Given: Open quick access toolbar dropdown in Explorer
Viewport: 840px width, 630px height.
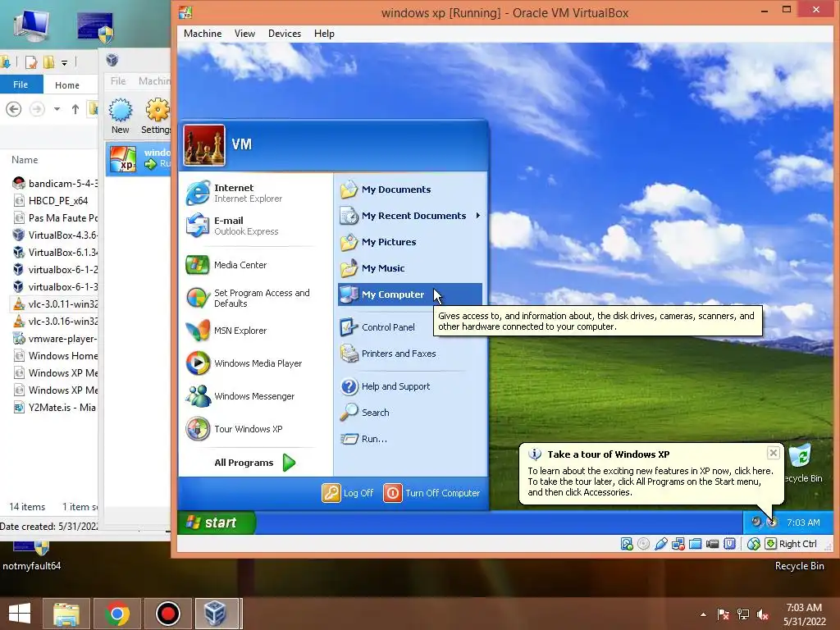Looking at the screenshot, I should [64, 62].
